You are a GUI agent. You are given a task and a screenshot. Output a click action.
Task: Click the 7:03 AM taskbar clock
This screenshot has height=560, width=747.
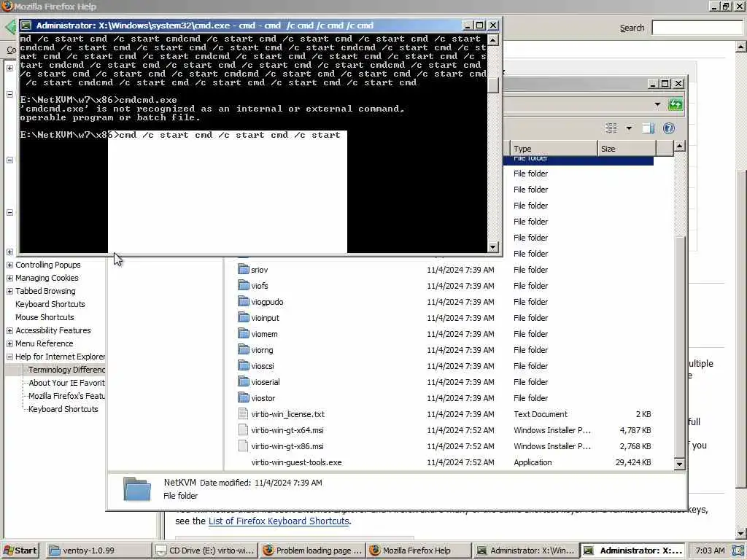[x=710, y=551]
